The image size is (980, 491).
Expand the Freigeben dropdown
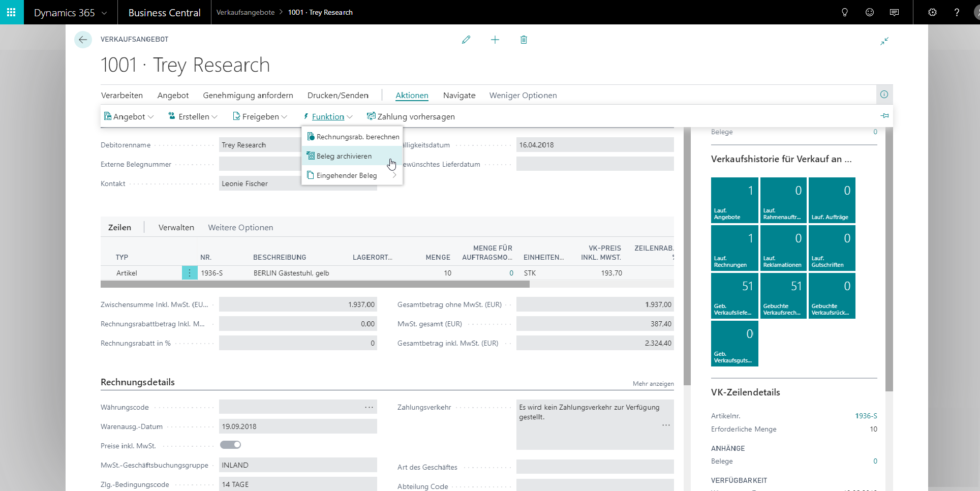pos(260,116)
